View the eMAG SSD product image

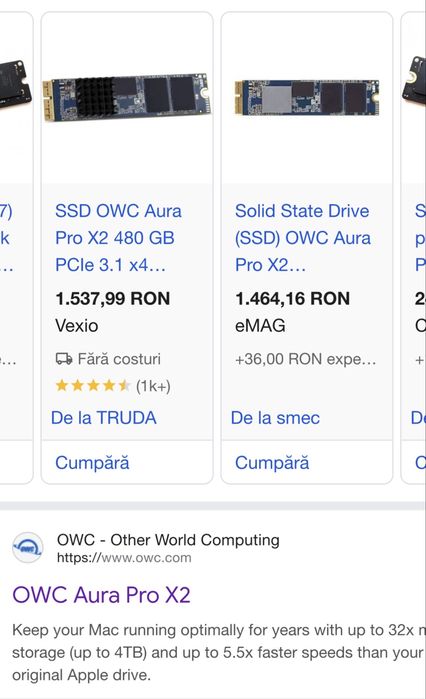click(307, 97)
